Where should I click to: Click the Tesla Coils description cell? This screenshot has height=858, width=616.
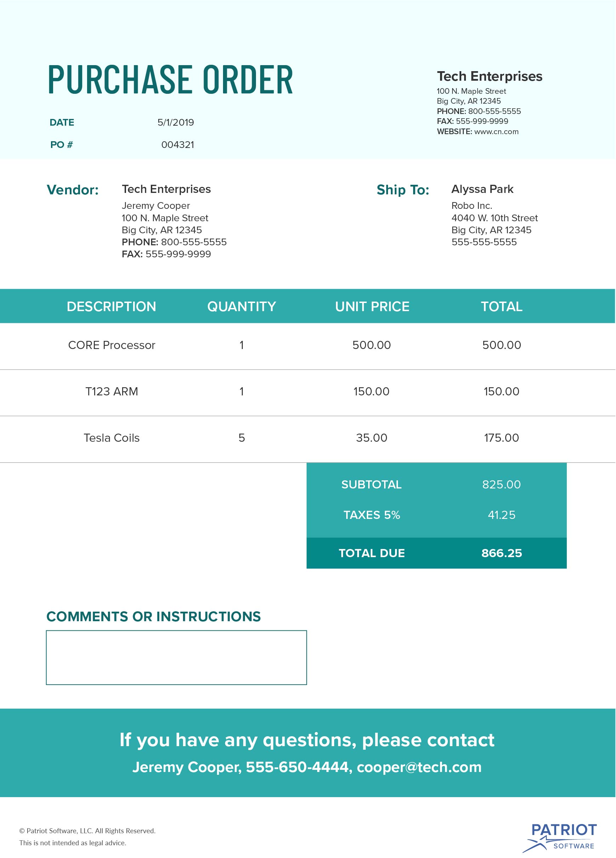tap(112, 438)
